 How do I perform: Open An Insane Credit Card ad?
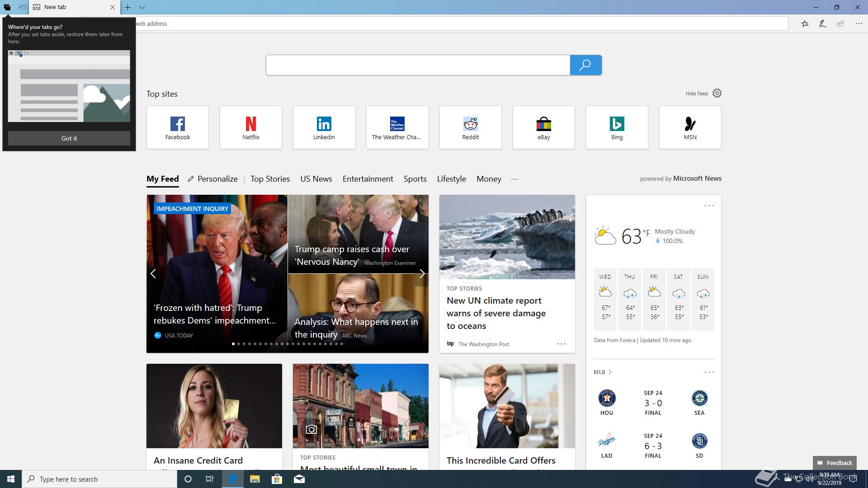tap(214, 417)
